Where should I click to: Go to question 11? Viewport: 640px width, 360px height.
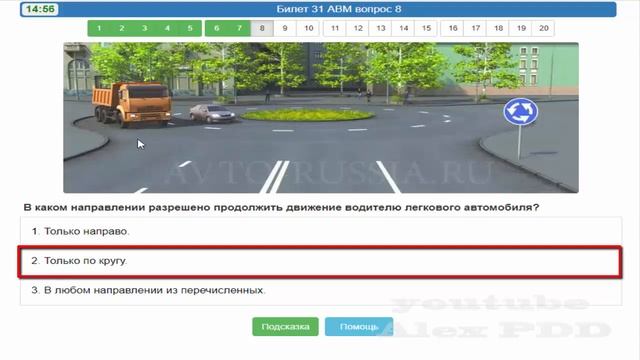tap(335, 28)
